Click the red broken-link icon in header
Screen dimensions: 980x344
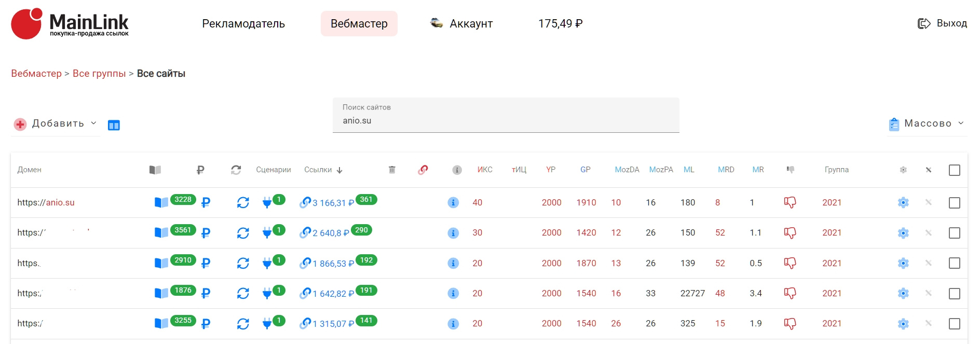(x=423, y=170)
